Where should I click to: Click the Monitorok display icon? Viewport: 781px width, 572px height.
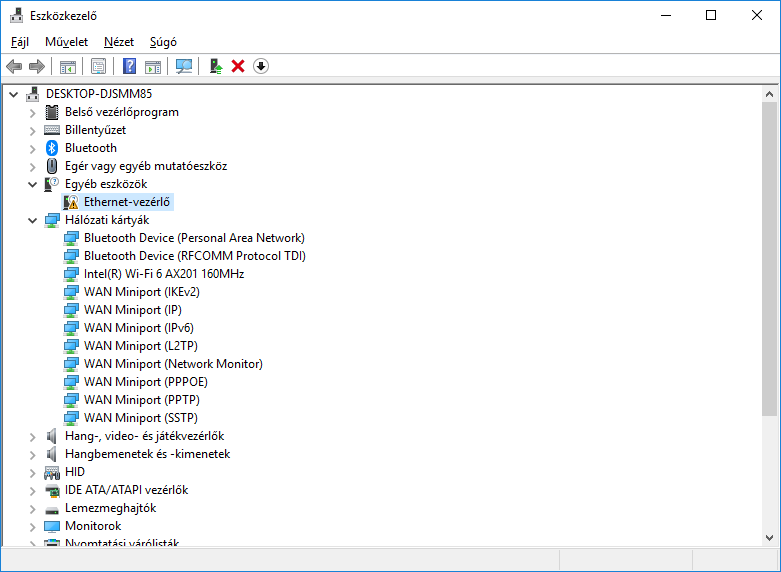pyautogui.click(x=52, y=526)
